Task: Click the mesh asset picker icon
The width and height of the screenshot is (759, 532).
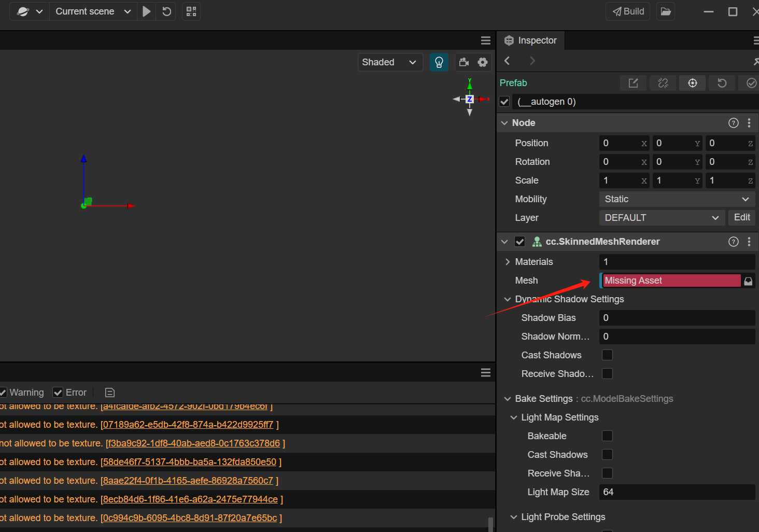Action: (748, 281)
